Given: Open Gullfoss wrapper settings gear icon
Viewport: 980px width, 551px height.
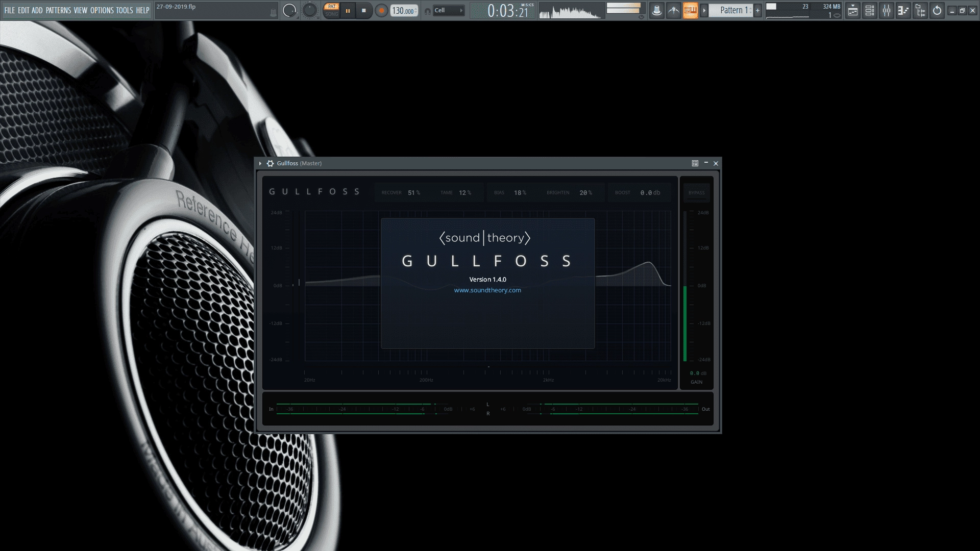Looking at the screenshot, I should click(x=270, y=163).
